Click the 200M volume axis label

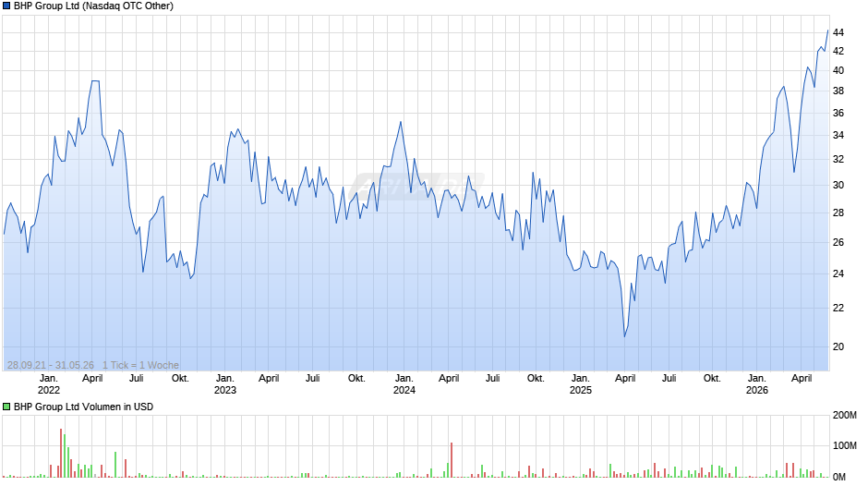845,416
